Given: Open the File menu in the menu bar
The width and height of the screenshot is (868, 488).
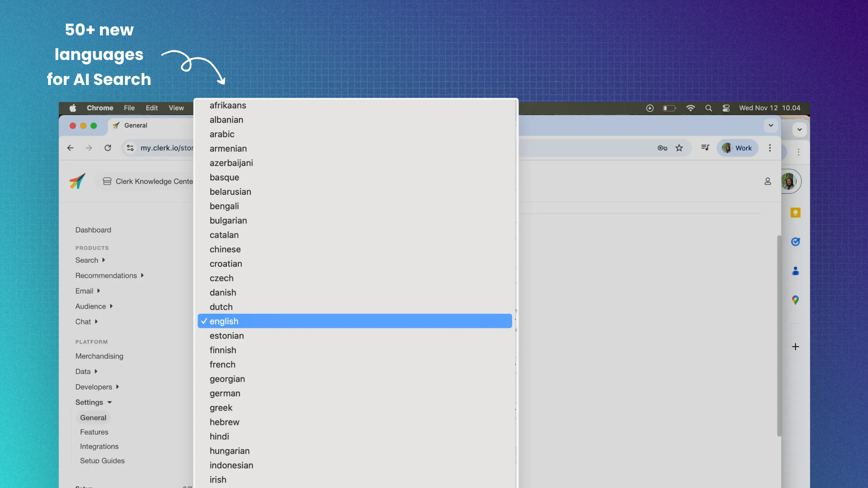Looking at the screenshot, I should click(x=129, y=108).
